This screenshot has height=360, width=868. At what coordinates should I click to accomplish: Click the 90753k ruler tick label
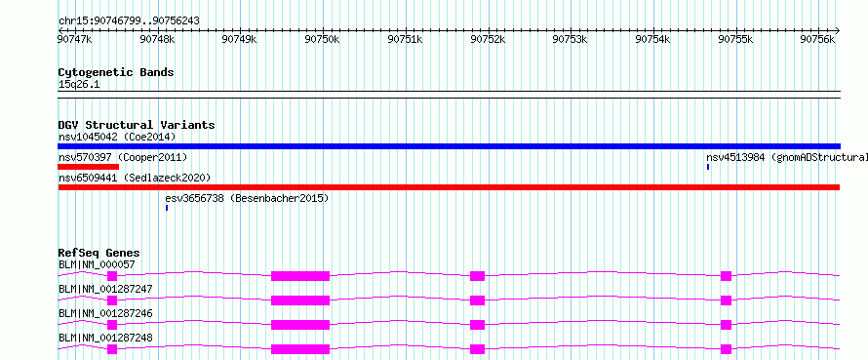pyautogui.click(x=571, y=39)
